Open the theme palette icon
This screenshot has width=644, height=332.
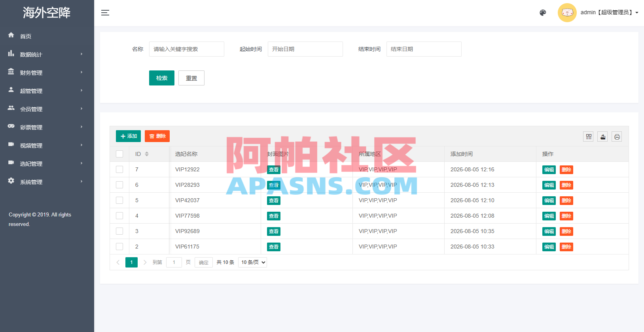tap(543, 13)
